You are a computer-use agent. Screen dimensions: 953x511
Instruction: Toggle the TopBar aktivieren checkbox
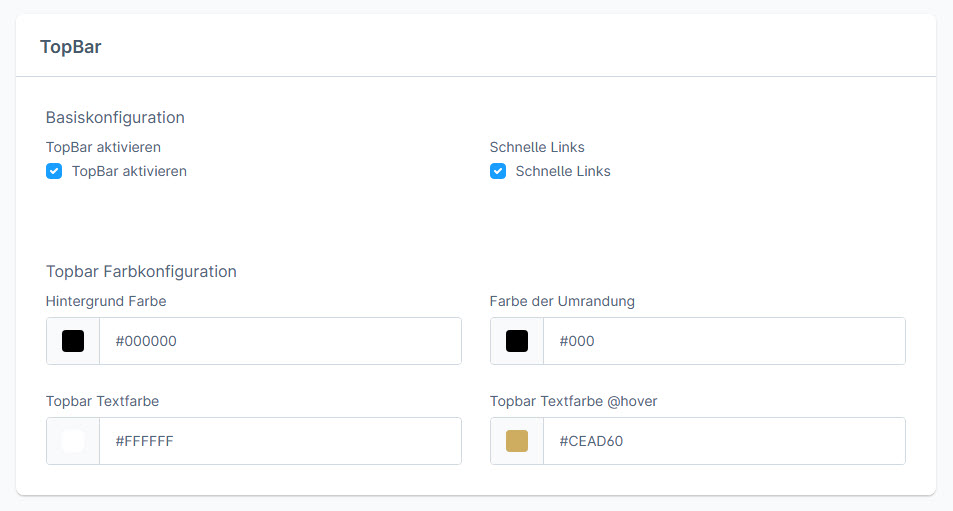pos(54,171)
